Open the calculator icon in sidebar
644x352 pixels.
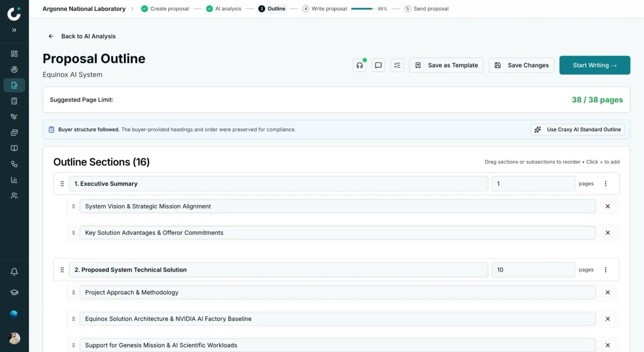[14, 101]
